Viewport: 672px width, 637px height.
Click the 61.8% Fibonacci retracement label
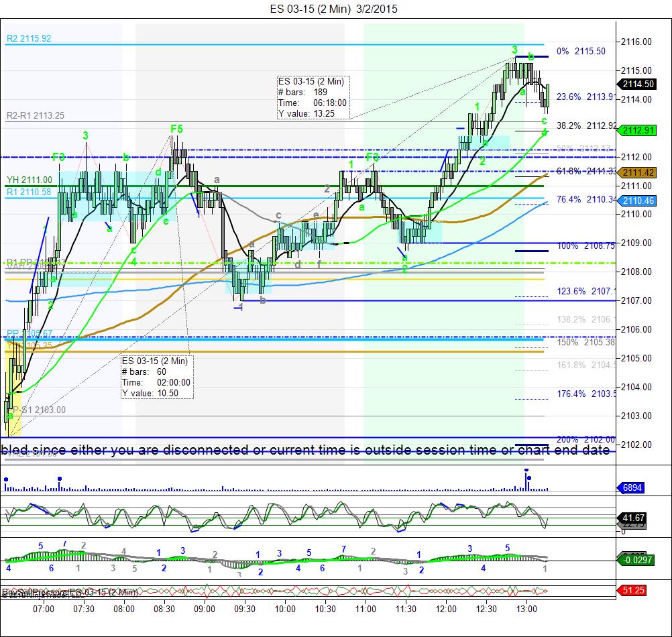tap(586, 172)
